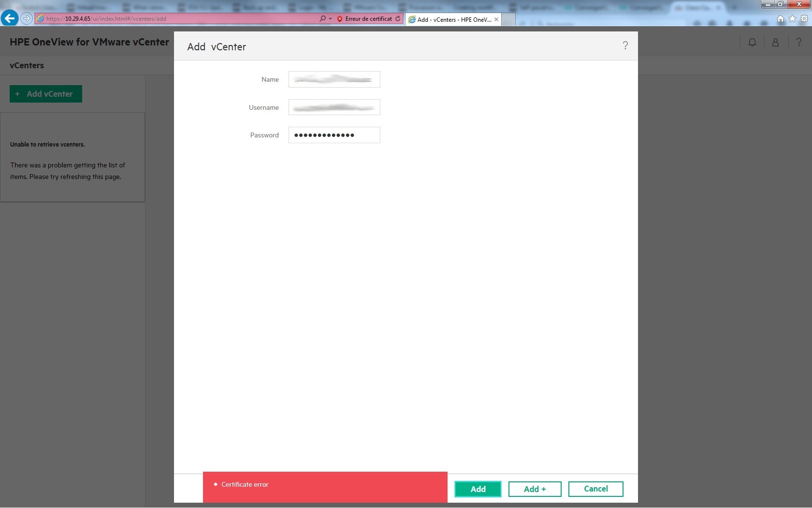Expand the address bar autocomplete dropdown arrow
The image size is (812, 508).
point(331,19)
